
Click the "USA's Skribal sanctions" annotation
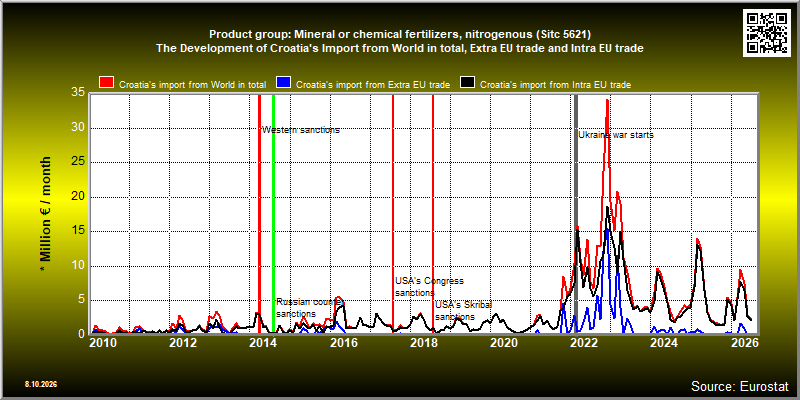pos(463,311)
